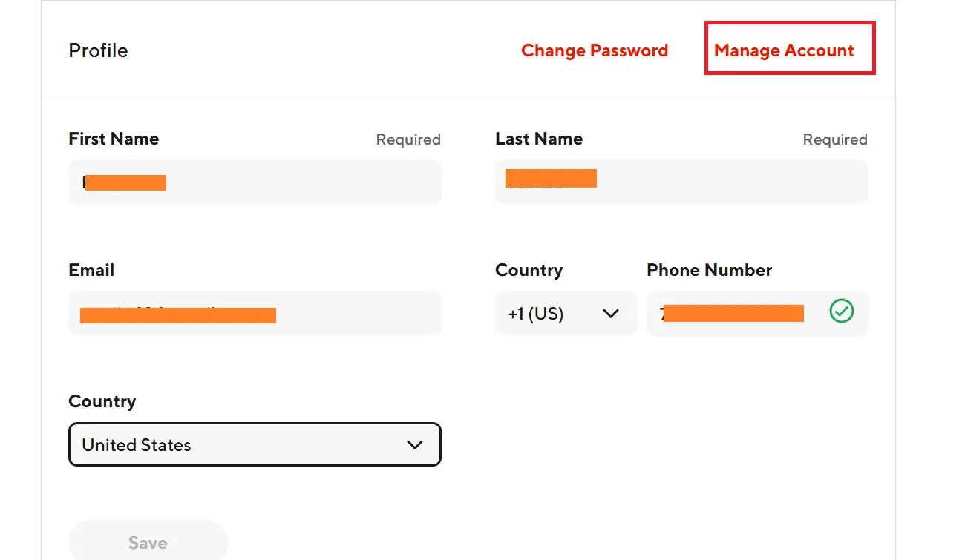Click the Profile section heading
Screen dimensions: 965x560
click(98, 50)
